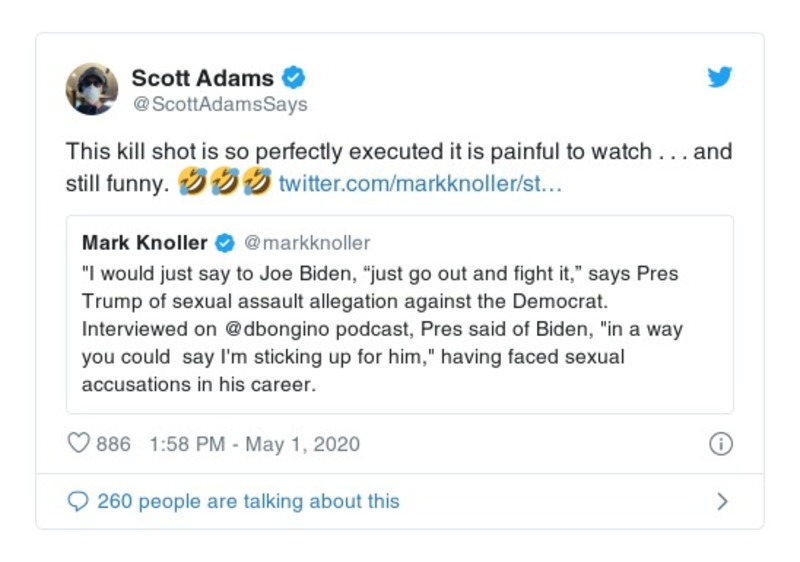
Task: Click the 1:58 PM - May 1, 2020 timestamp
Action: (x=254, y=444)
